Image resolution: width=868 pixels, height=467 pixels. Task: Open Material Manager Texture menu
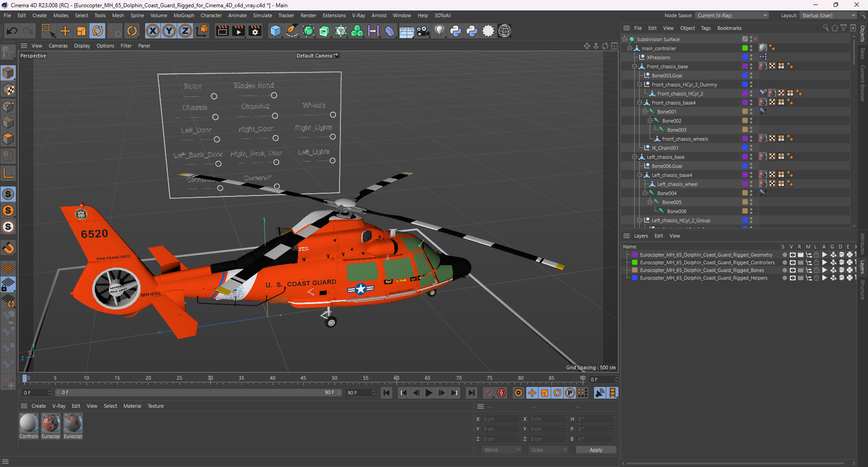tap(156, 406)
